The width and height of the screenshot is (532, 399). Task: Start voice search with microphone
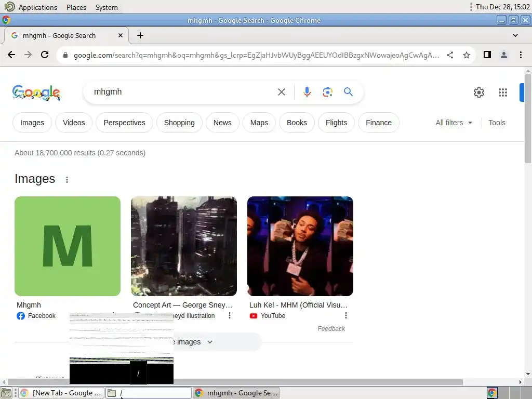[x=307, y=92]
